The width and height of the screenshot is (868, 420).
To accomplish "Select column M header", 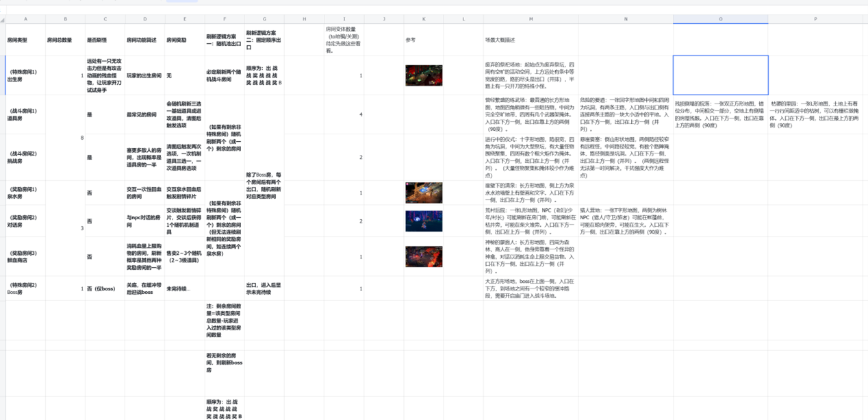I will pos(531,19).
